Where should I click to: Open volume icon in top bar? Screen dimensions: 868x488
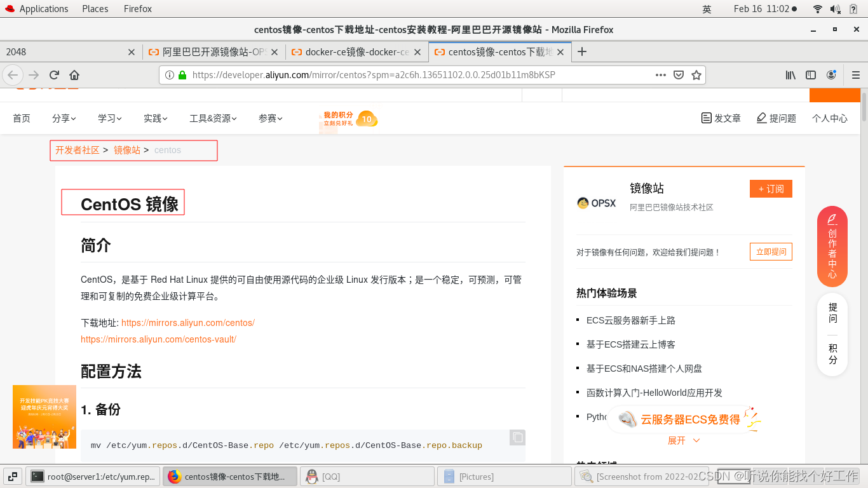point(835,9)
